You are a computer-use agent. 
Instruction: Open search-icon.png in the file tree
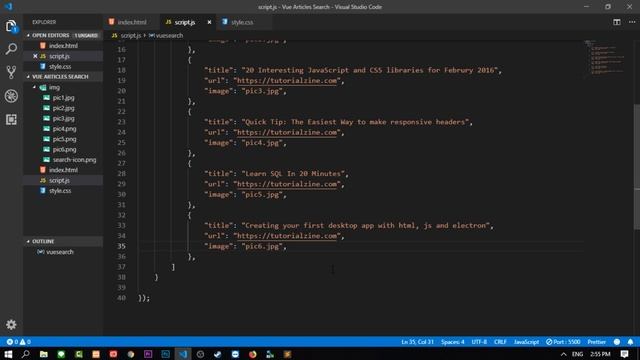(x=74, y=160)
